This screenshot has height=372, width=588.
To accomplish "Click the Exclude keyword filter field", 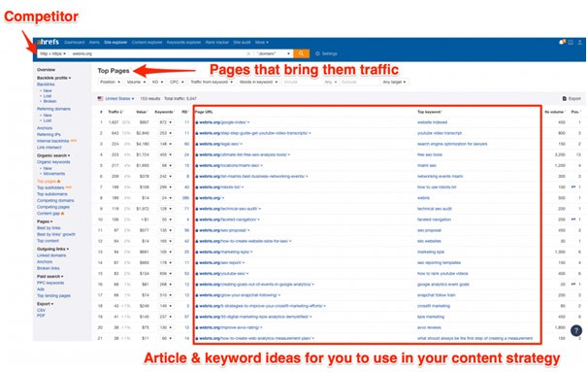I will [359, 82].
